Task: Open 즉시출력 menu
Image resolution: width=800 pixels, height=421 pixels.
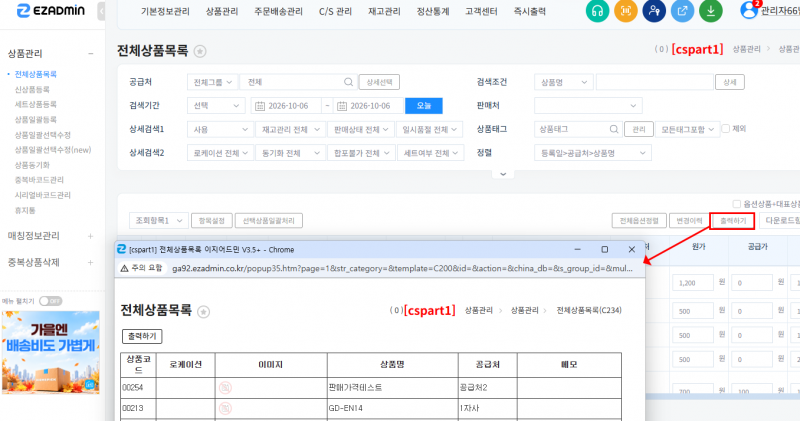Action: (530, 11)
